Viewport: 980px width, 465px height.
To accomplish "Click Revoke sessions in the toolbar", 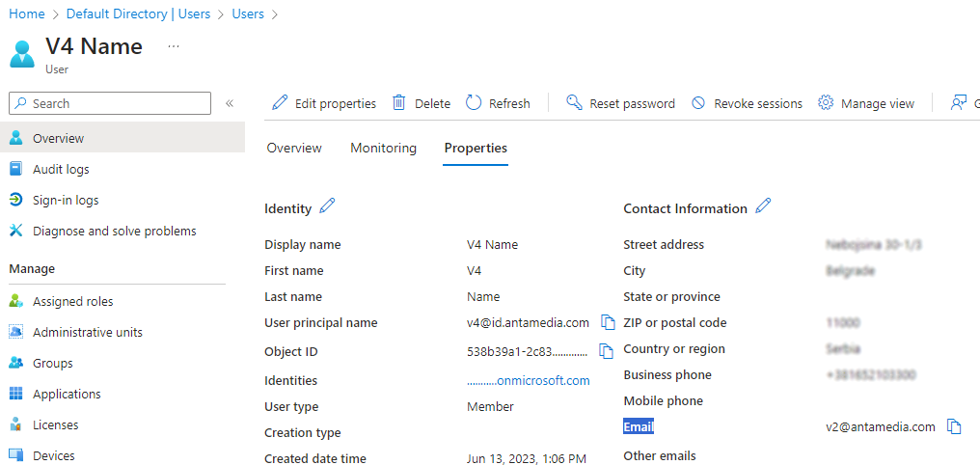I will coord(747,103).
